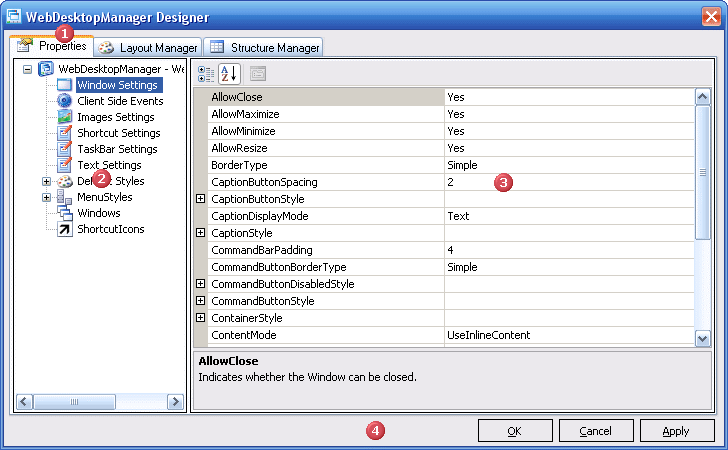Click the Apply button

pyautogui.click(x=676, y=431)
